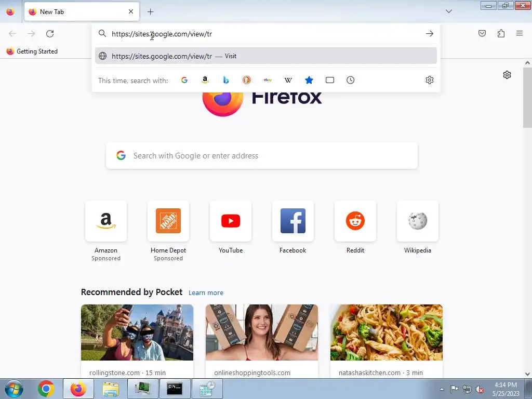This screenshot has width=532, height=399.
Task: Search open tabs icon
Action: [x=330, y=80]
